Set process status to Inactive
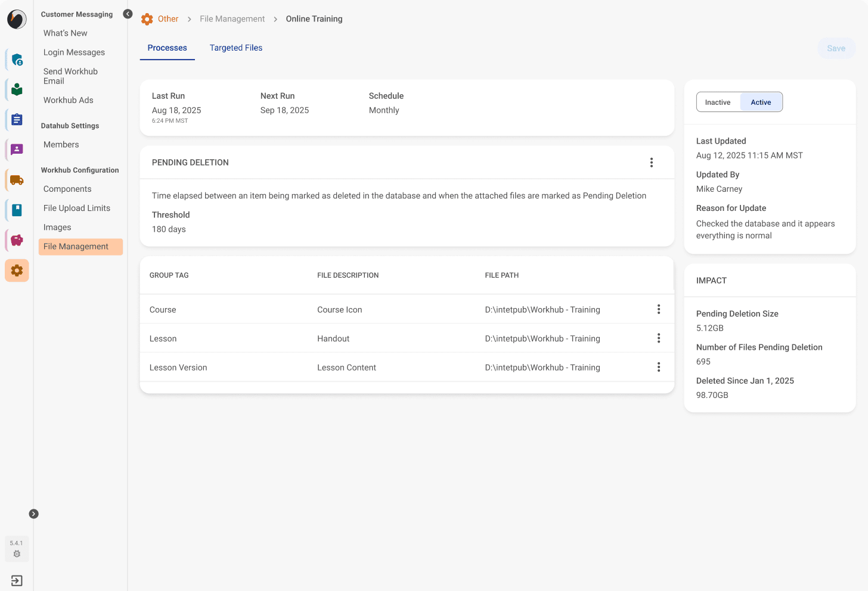Viewport: 868px width, 591px height. tap(718, 102)
